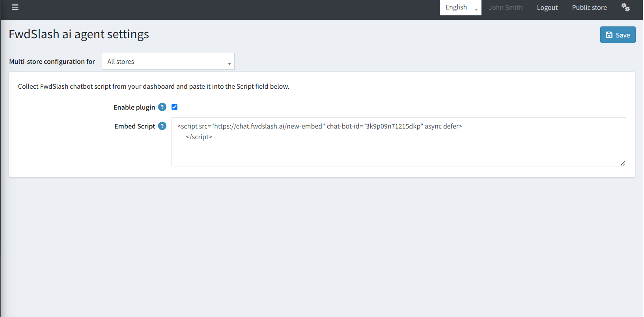Click the textarea resize handle corner
644x317 pixels.
click(623, 163)
